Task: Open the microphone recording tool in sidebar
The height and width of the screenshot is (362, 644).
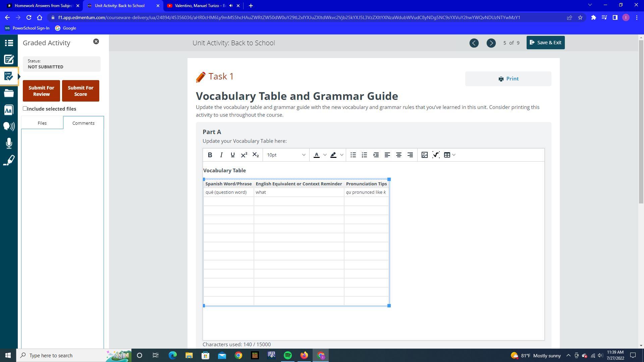Action: tap(9, 143)
